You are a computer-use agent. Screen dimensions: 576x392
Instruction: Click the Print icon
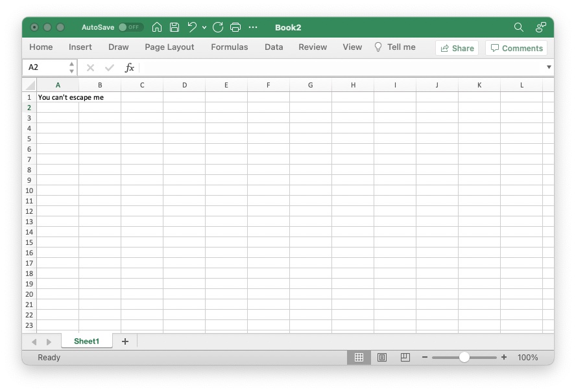[x=235, y=27]
